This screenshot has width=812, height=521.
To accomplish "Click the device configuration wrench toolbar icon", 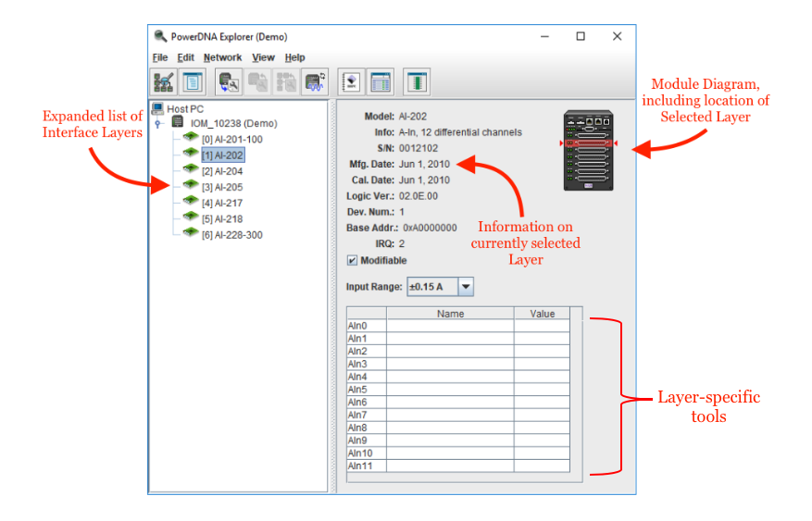I will point(229,81).
